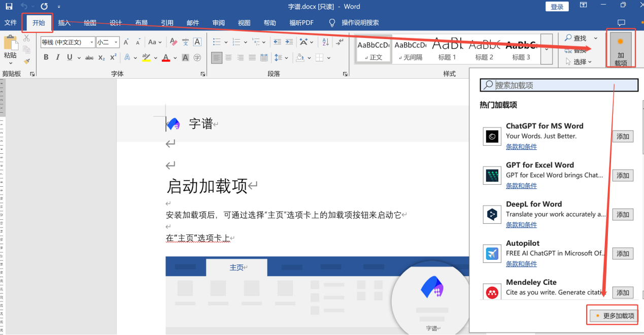Click the Save icon in title bar
This screenshot has width=644, height=335.
point(9,7)
